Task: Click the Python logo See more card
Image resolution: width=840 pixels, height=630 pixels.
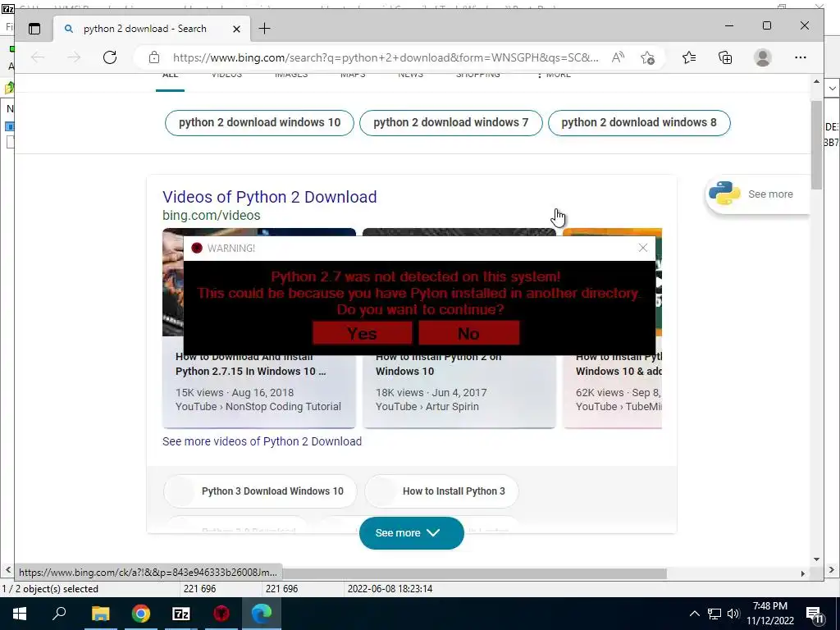Action: 756,194
